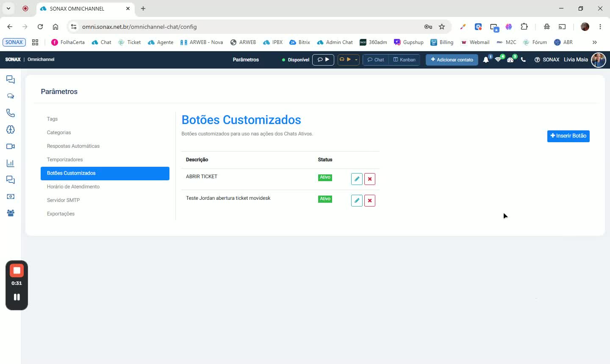Open the Chrome tab search dropdown
This screenshot has height=364, width=610.
click(8, 8)
